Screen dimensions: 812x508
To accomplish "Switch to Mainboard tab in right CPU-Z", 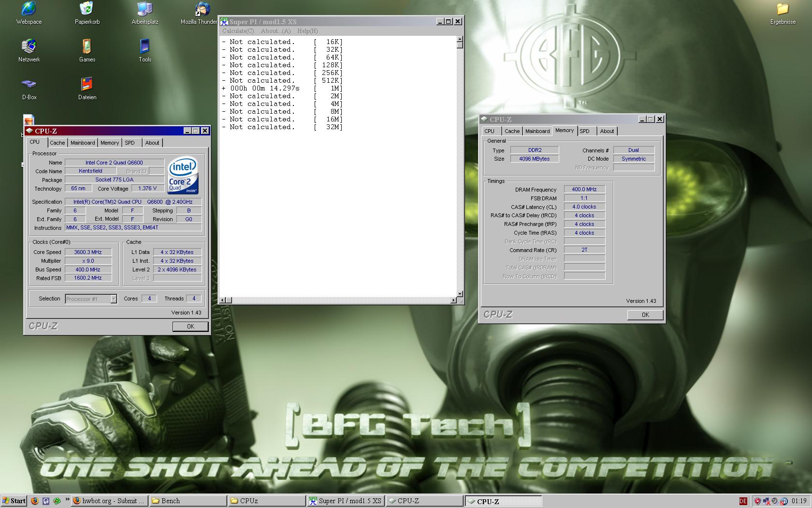I will (537, 131).
